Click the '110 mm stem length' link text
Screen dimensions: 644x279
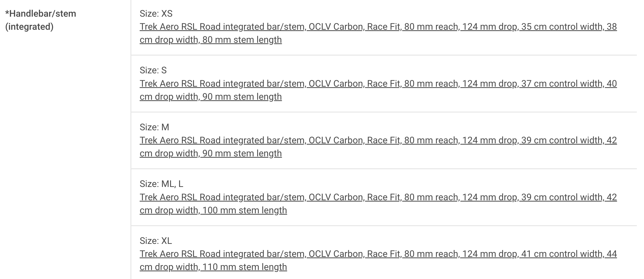[244, 267]
